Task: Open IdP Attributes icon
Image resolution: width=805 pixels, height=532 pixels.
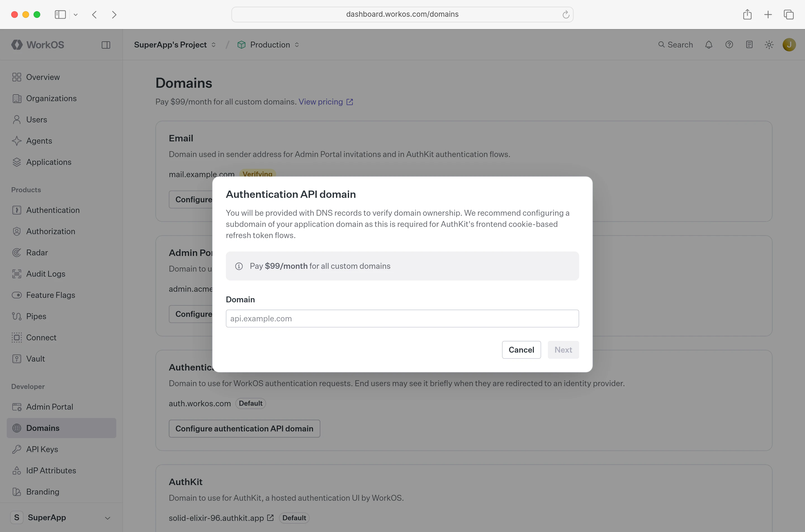Action: [16, 471]
